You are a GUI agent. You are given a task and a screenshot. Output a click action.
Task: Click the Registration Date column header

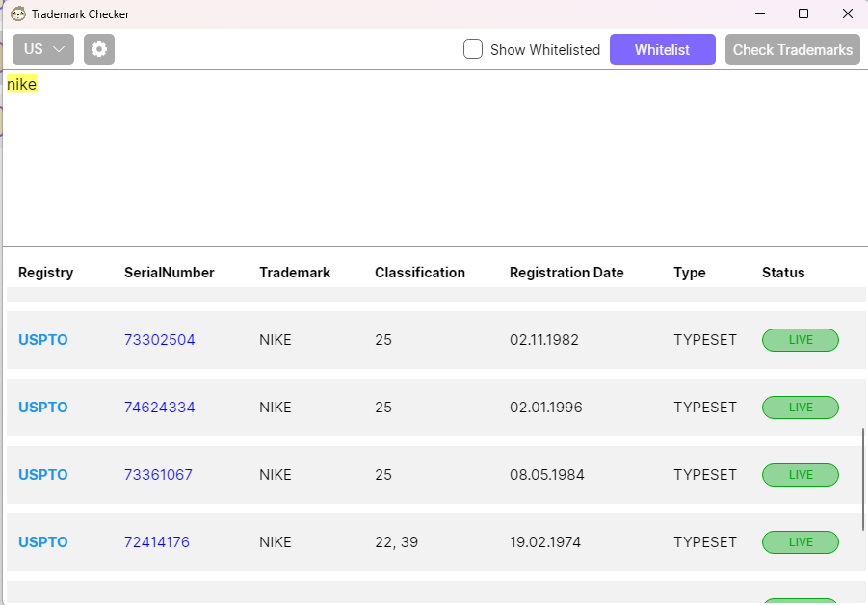click(566, 273)
